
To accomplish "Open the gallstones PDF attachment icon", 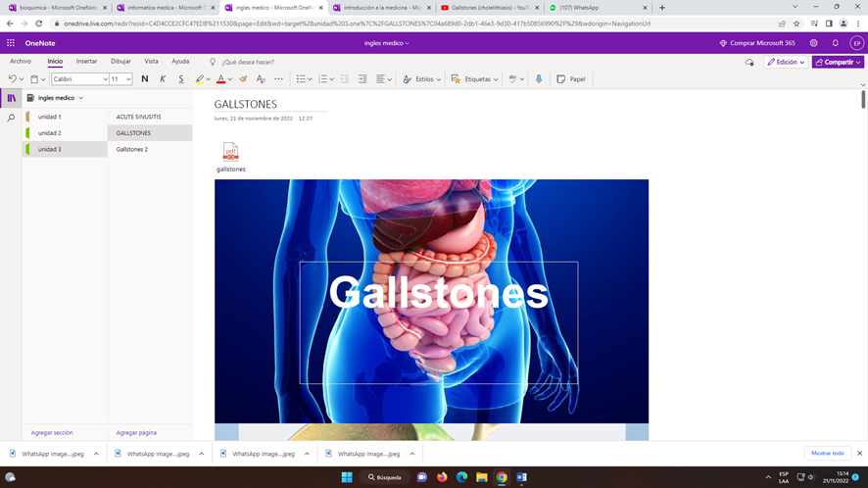I will pyautogui.click(x=231, y=151).
